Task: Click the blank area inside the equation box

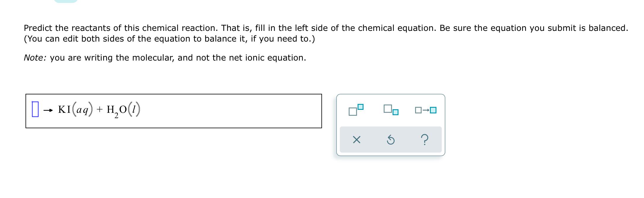Action: tap(231, 111)
